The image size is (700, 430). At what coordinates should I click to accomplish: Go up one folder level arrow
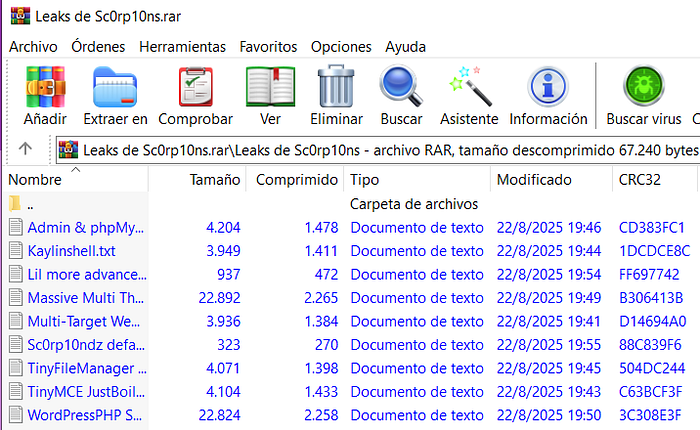coord(25,149)
